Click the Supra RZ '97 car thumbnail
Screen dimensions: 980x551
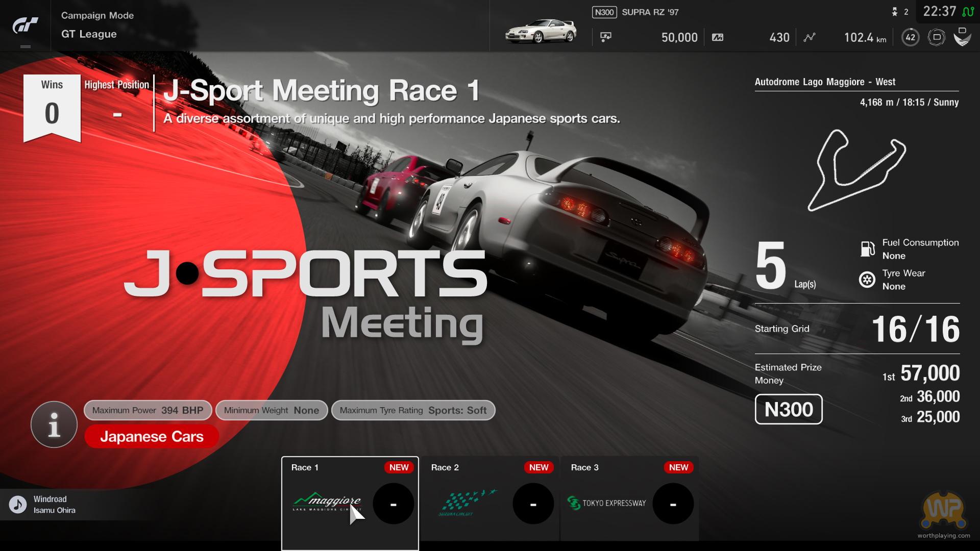541,31
